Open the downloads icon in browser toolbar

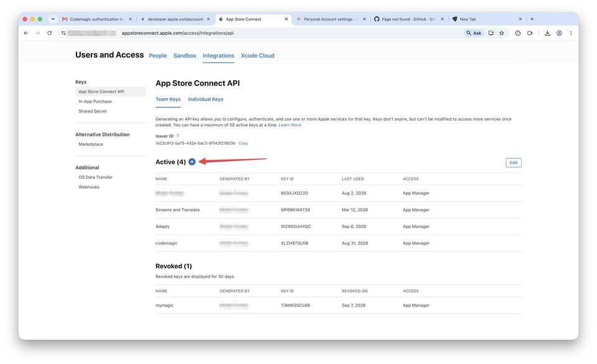pos(547,33)
